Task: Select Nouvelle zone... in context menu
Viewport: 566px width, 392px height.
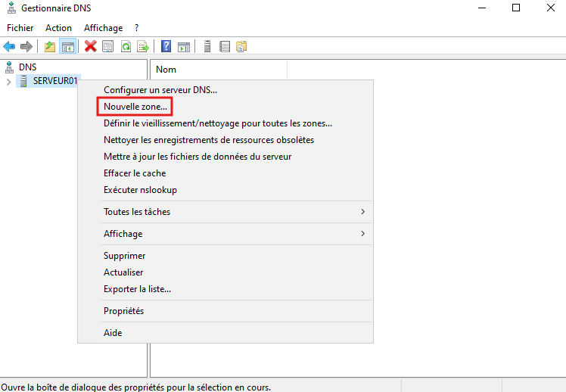Action: pos(135,107)
